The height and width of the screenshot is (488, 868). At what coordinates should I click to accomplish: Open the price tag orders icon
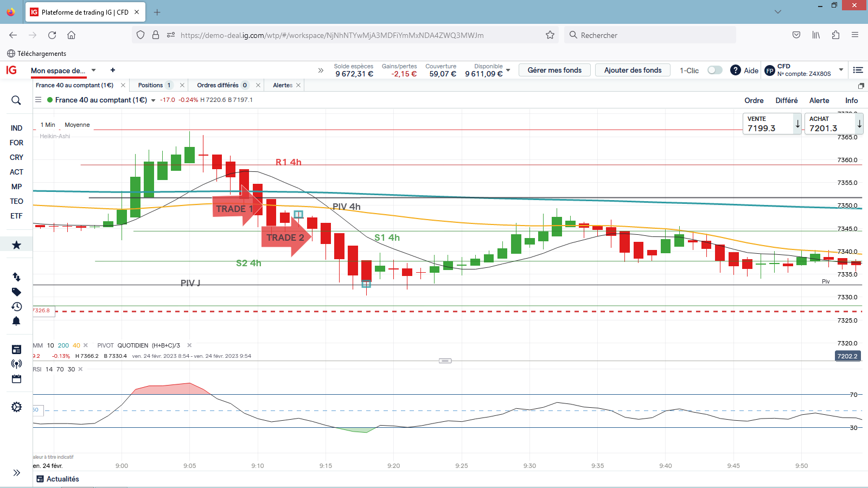pos(16,292)
